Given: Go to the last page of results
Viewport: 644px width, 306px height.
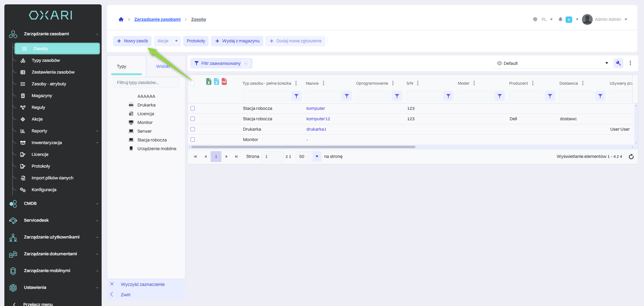Looking at the screenshot, I should click(236, 157).
